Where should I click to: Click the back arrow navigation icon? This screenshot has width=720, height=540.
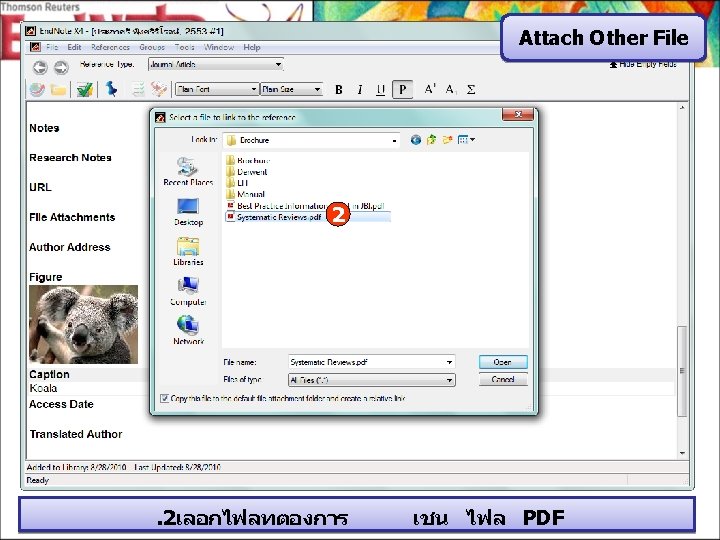click(40, 68)
